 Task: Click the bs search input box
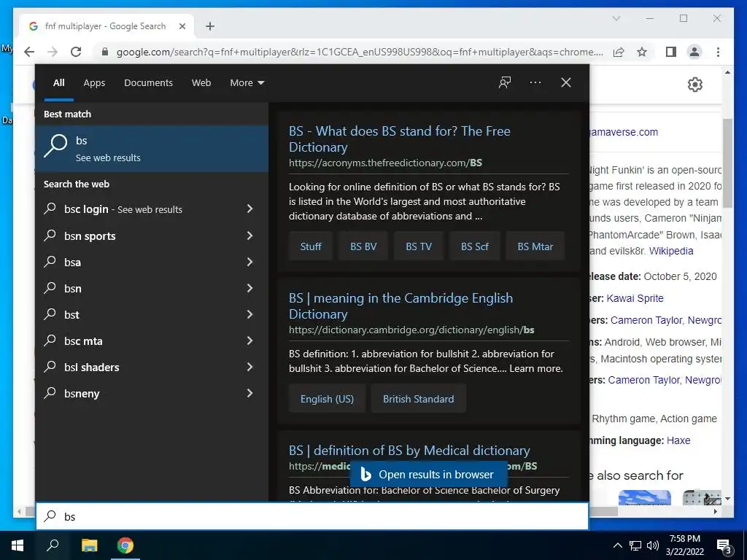point(312,516)
